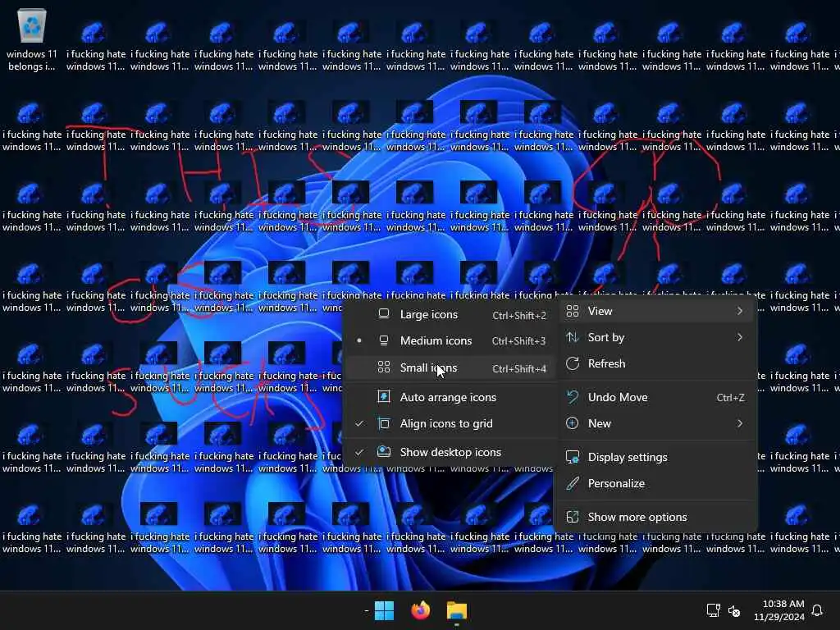Screen dimensions: 840x630
Task: Select the Small icons option
Action: tap(450, 367)
